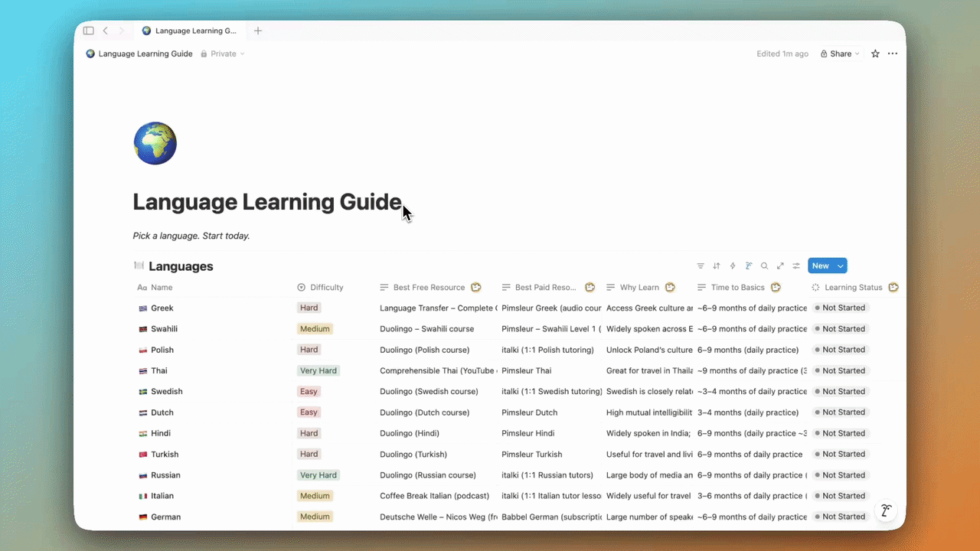Open the Italian row page

pos(162,496)
